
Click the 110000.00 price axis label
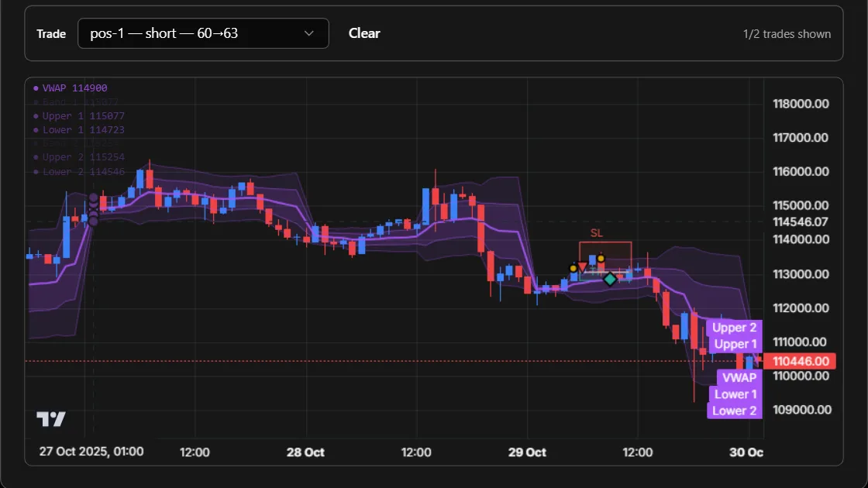click(801, 376)
